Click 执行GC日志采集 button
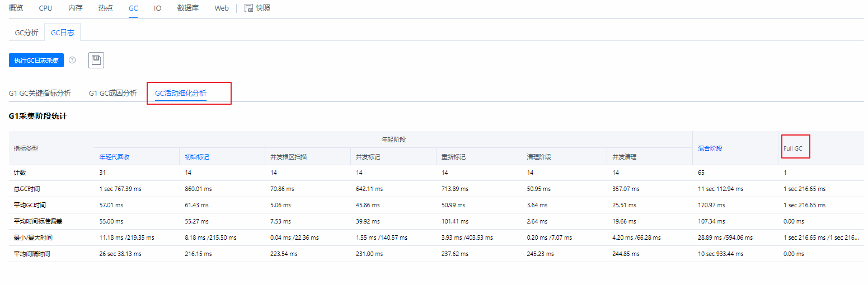 (x=36, y=60)
